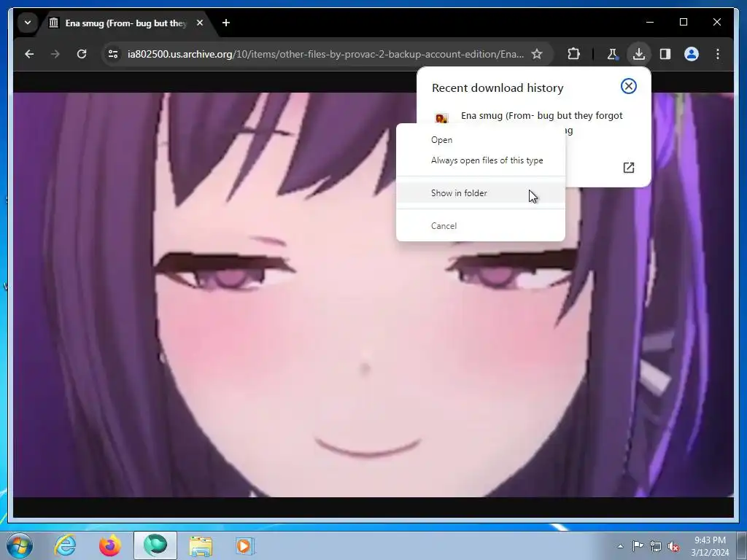Close the Ena smug tab
Viewport: 747px width, 560px height.
(x=200, y=23)
